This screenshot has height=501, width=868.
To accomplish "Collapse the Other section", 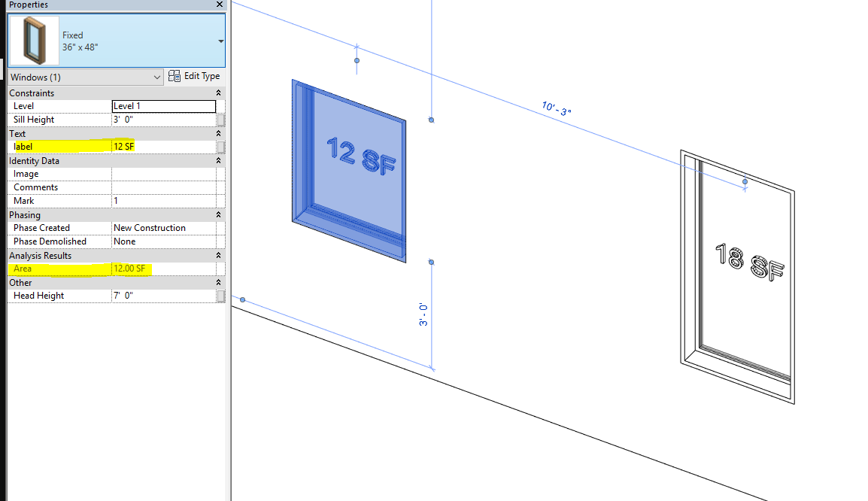I will tap(218, 282).
